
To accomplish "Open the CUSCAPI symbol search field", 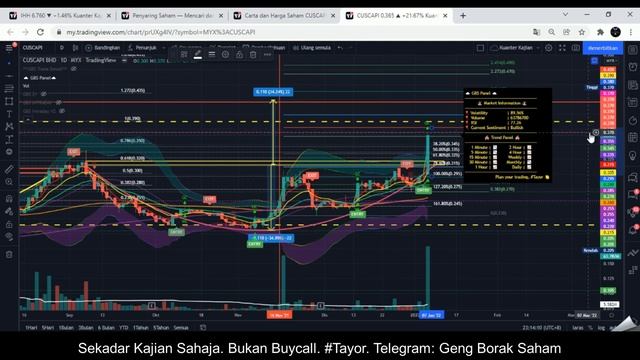I will point(33,48).
